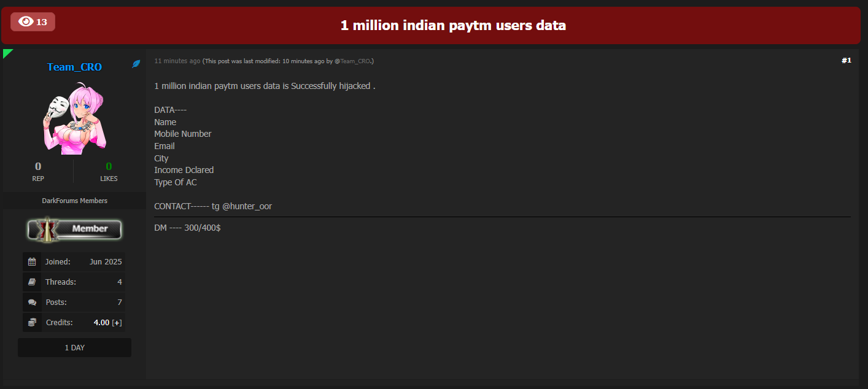Expand credits using the [+] button
Image resolution: width=868 pixels, height=389 pixels.
click(x=117, y=323)
